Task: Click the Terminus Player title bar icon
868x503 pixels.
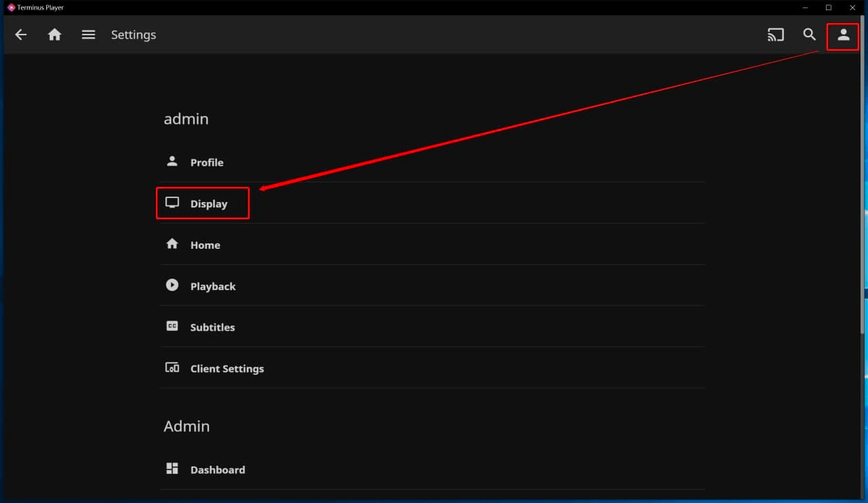Action: [11, 7]
